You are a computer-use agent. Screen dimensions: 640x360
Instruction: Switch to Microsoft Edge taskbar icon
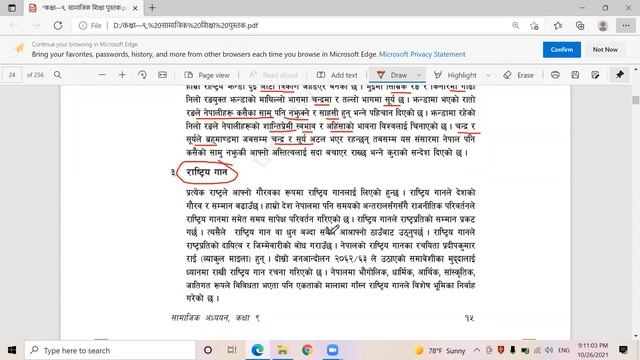coord(257,350)
